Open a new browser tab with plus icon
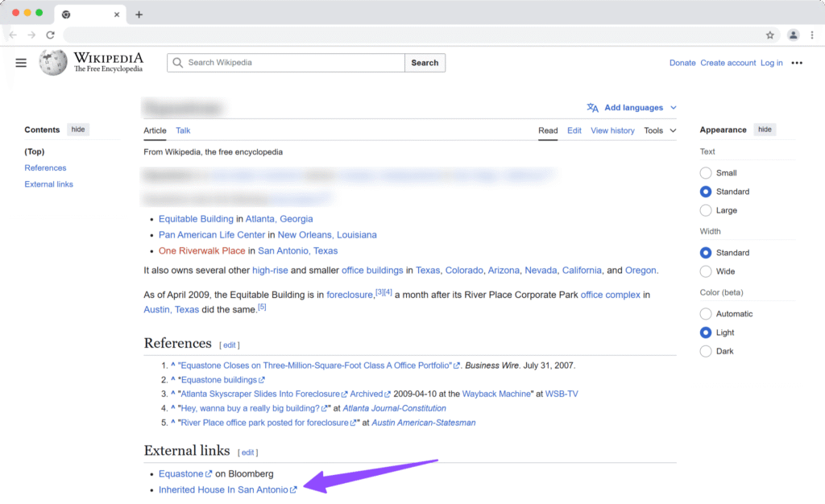Viewport: 825px width, 504px height. click(139, 14)
